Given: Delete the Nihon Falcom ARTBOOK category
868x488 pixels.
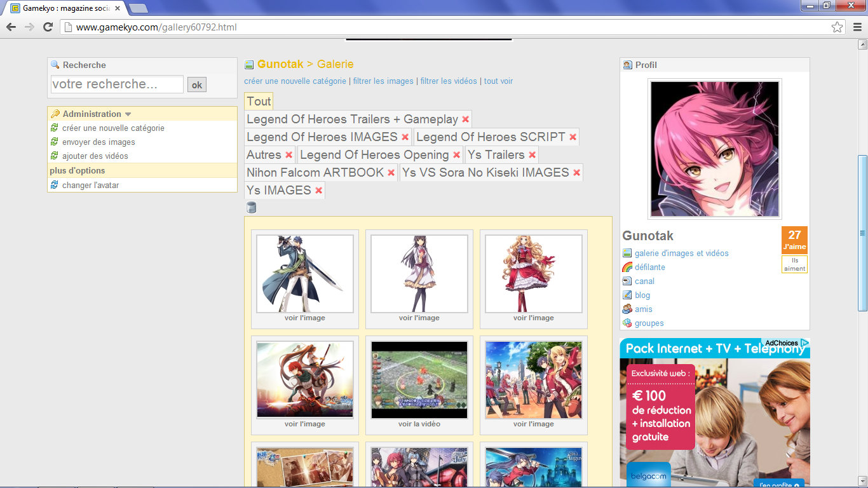Looking at the screenshot, I should tap(391, 173).
